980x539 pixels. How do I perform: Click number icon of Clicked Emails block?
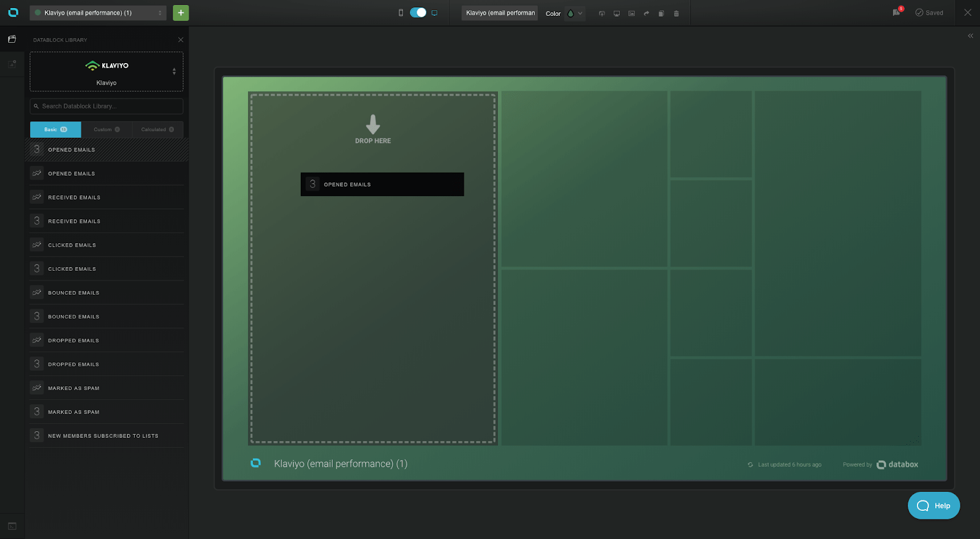tap(37, 269)
